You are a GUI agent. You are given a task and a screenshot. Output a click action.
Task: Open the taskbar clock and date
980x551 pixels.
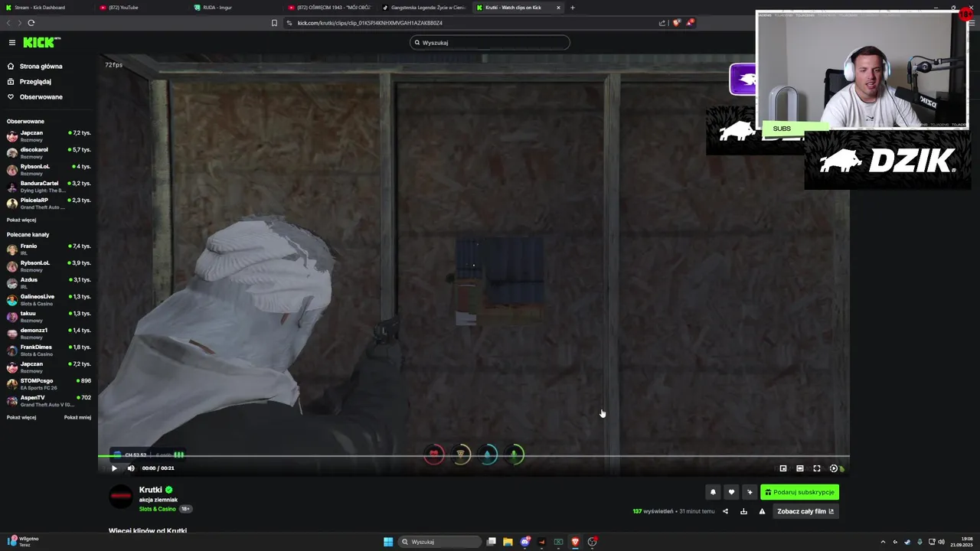click(962, 542)
